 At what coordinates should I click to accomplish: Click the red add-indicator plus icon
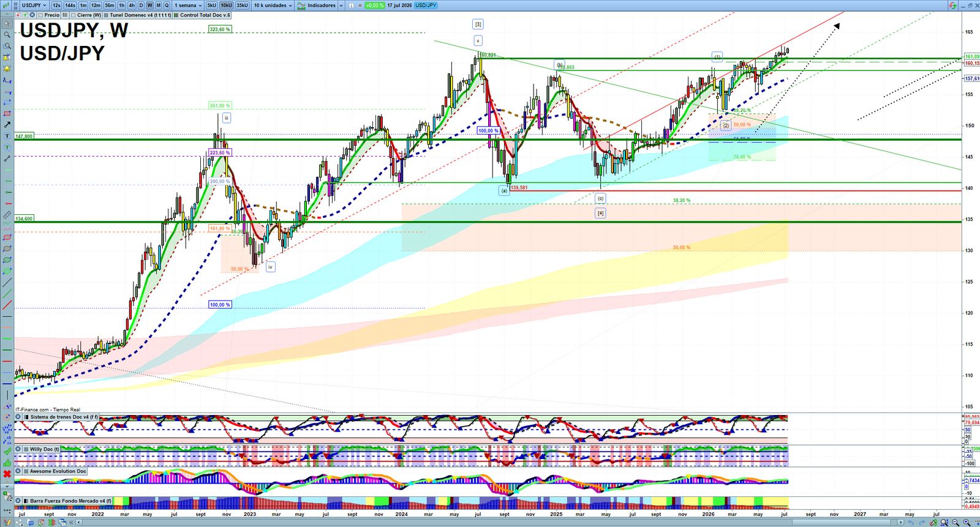18,15
